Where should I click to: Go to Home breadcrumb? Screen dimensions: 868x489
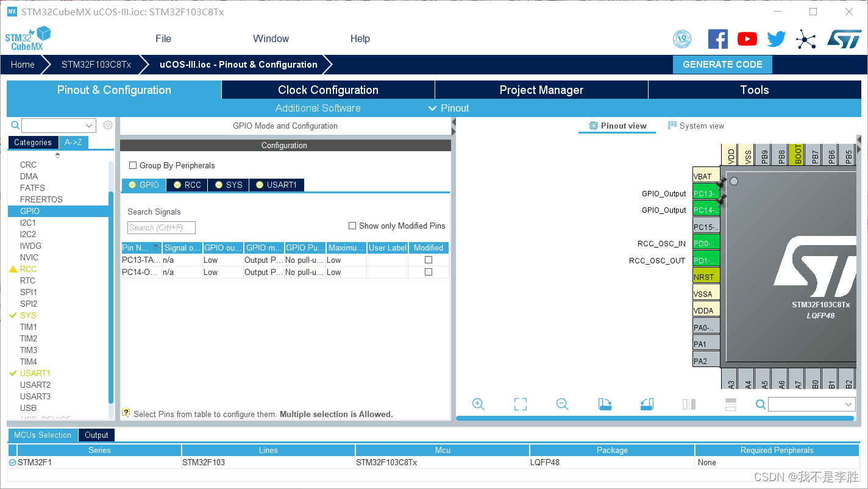coord(23,65)
